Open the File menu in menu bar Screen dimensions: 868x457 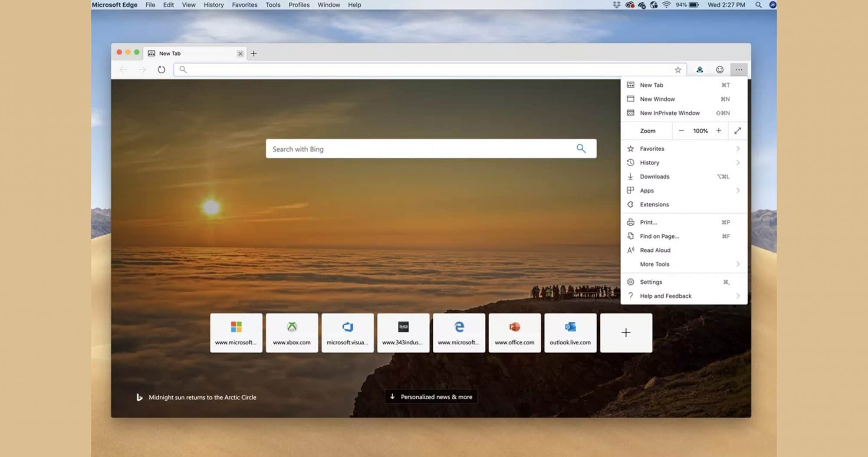point(150,5)
